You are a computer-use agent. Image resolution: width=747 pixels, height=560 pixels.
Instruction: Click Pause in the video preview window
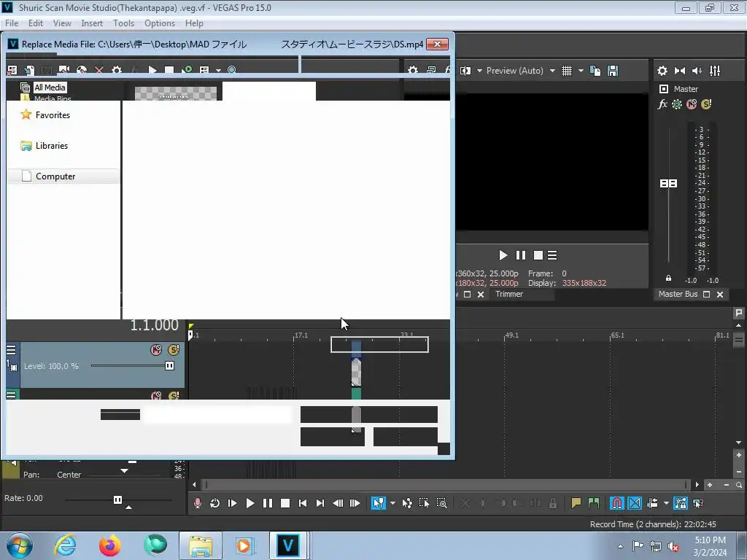[521, 255]
